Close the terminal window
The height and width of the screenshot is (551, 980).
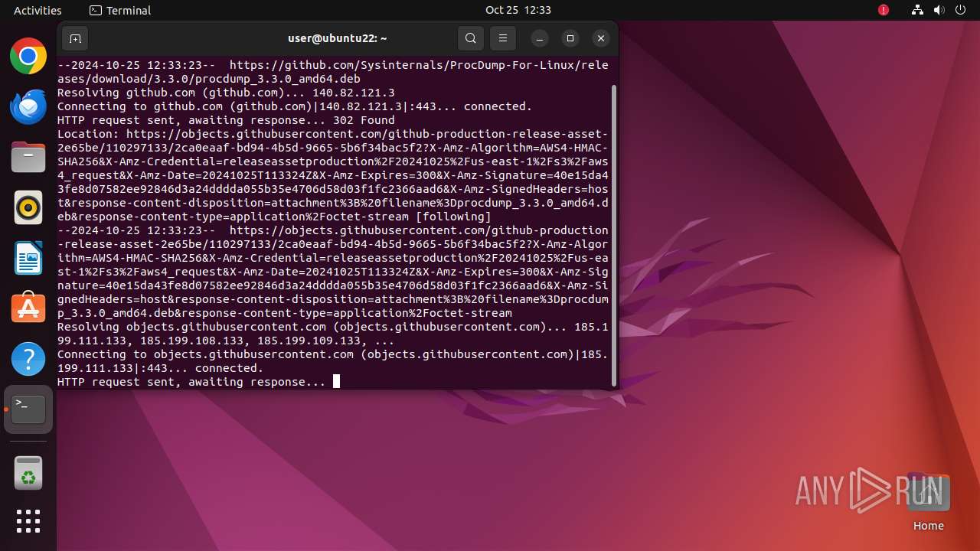pos(601,38)
